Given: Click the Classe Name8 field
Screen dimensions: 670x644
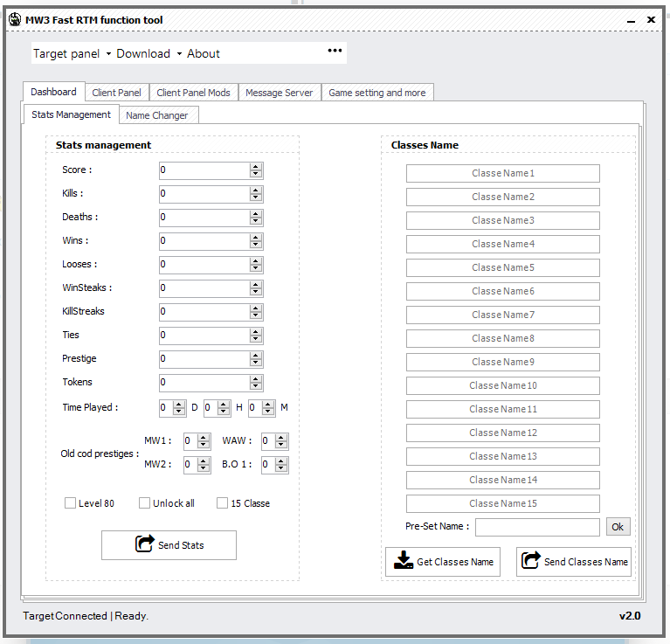Looking at the screenshot, I should (503, 338).
